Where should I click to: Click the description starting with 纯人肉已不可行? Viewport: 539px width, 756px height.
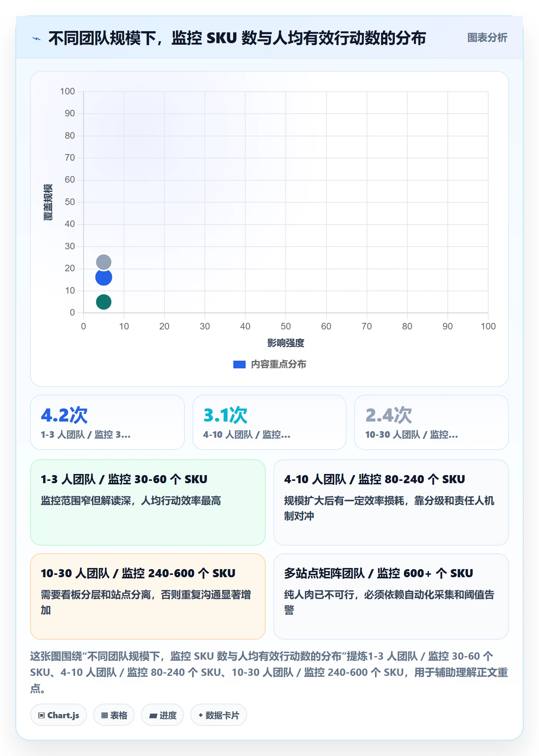click(389, 603)
